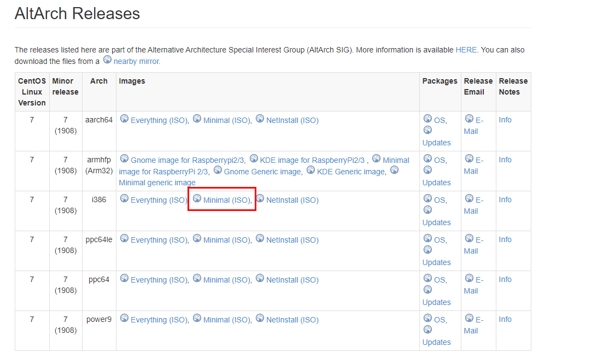Image resolution: width=615 pixels, height=364 pixels.
Task: Click globe icon beside ppc64le E-Mail
Action: 469,238
